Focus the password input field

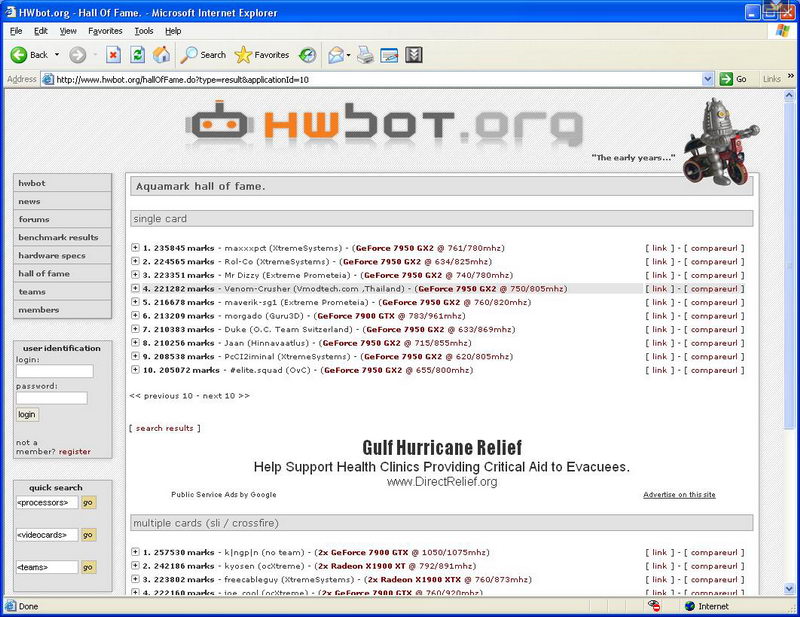pos(52,398)
